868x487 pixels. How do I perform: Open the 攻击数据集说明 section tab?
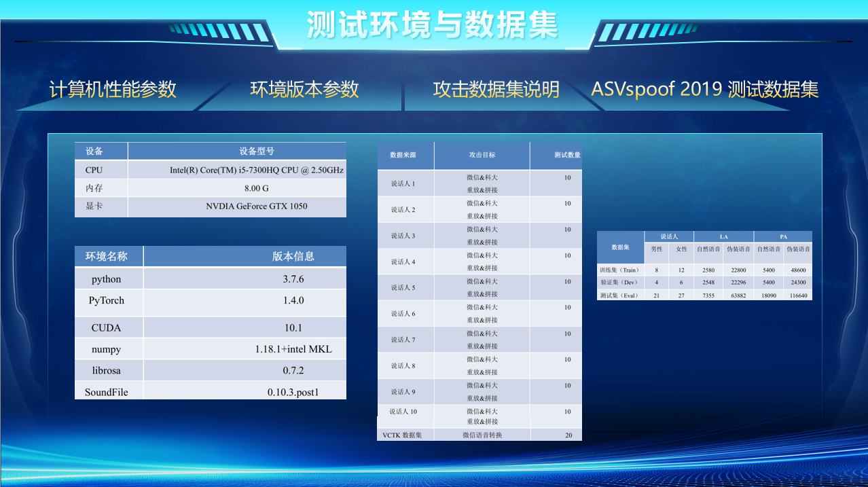pos(496,89)
